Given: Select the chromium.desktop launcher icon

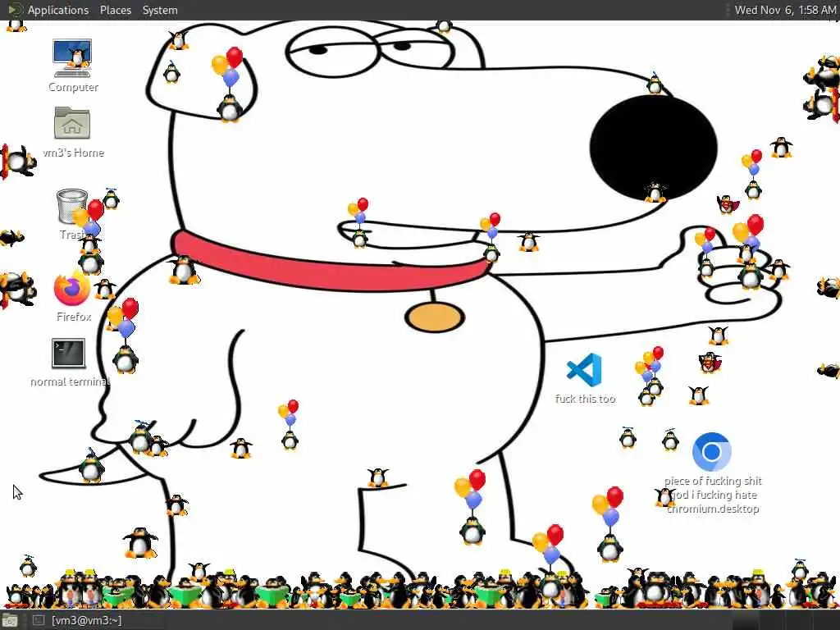Looking at the screenshot, I should (x=711, y=452).
